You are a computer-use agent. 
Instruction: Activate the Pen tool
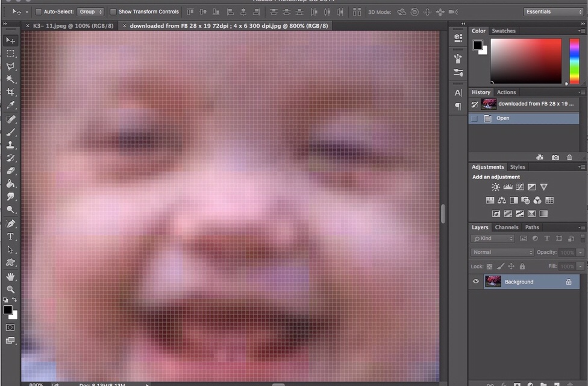click(10, 224)
